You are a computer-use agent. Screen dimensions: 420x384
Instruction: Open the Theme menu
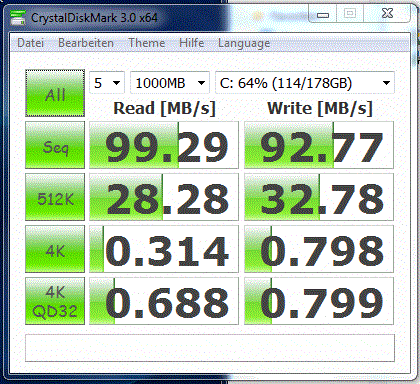pos(147,43)
